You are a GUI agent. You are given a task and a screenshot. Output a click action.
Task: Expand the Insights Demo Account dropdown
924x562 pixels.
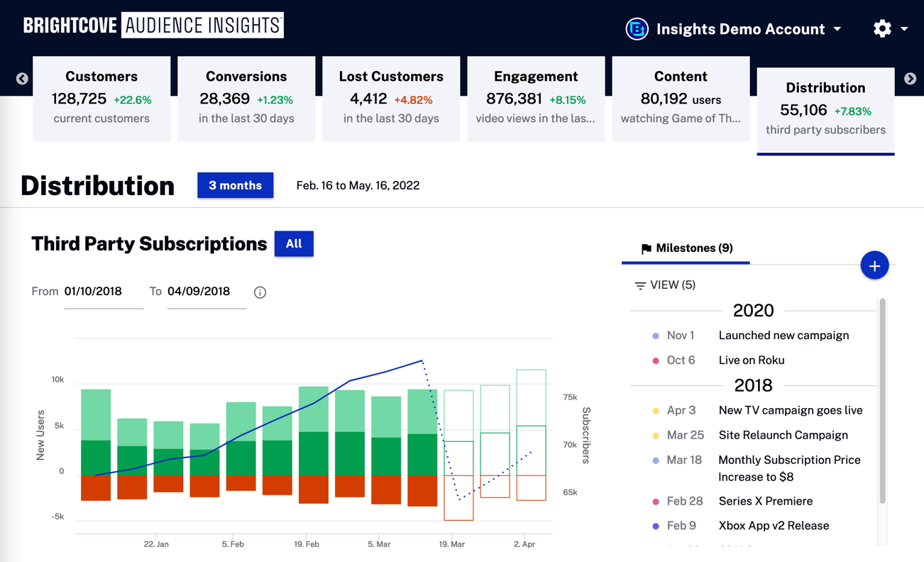(x=837, y=29)
